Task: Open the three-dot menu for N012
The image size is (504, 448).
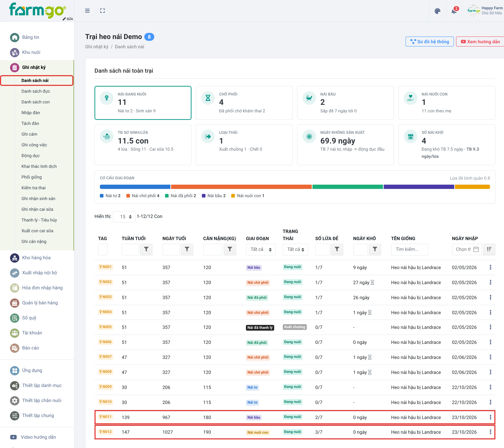Action: tap(490, 432)
